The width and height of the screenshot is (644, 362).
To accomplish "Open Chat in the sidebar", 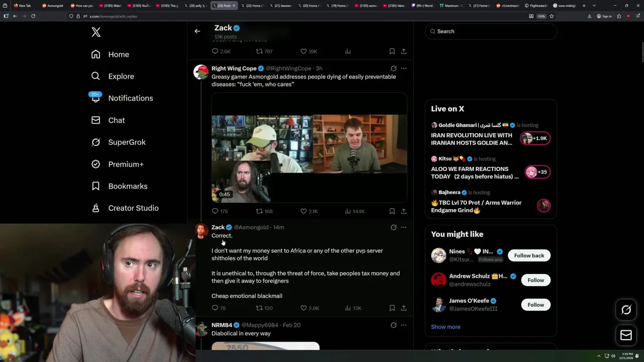I will [x=108, y=120].
